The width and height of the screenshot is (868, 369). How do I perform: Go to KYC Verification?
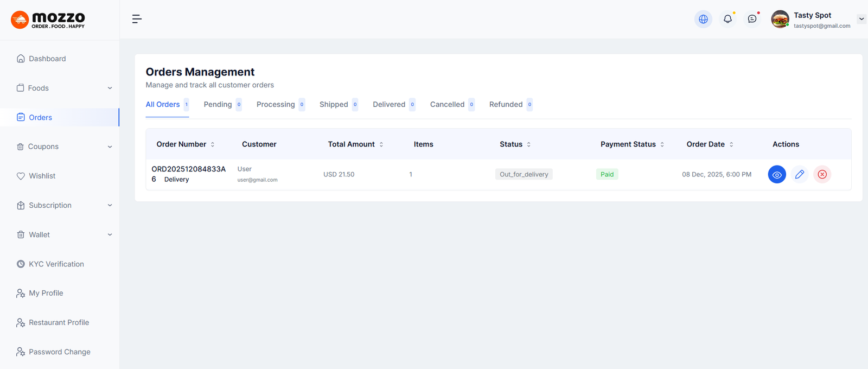click(x=56, y=264)
